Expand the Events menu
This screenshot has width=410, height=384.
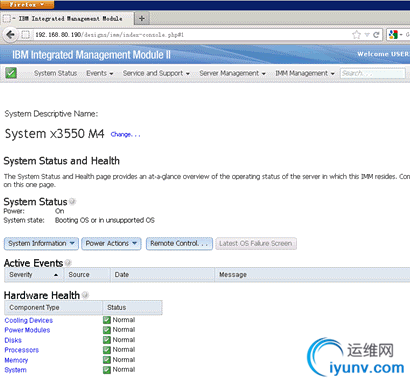tap(100, 73)
